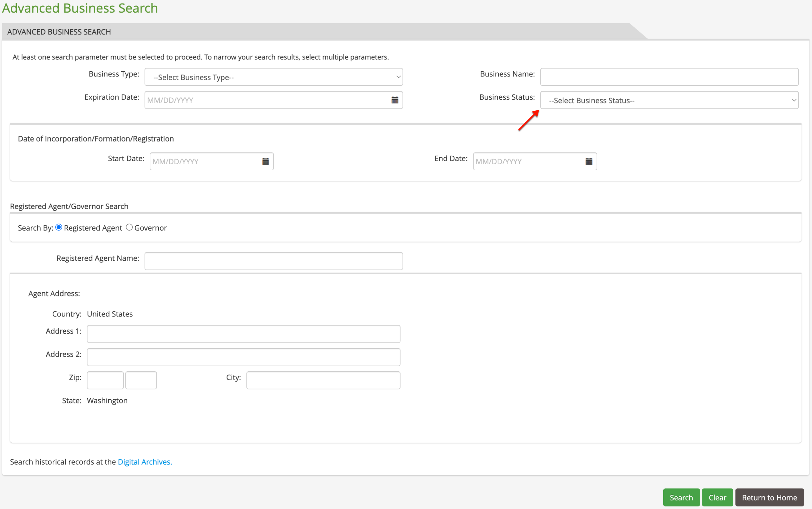The height and width of the screenshot is (509, 812).
Task: Focus the Business Name input field
Action: (x=669, y=77)
